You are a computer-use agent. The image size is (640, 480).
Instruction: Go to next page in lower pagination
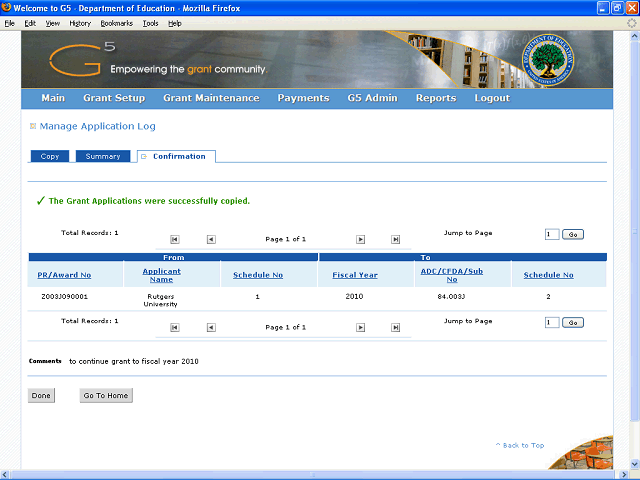click(360, 327)
